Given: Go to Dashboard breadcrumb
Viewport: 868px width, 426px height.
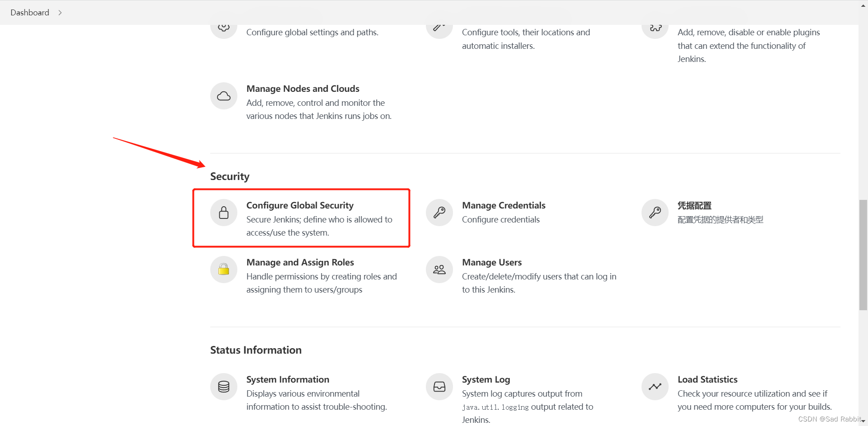Looking at the screenshot, I should (x=30, y=13).
